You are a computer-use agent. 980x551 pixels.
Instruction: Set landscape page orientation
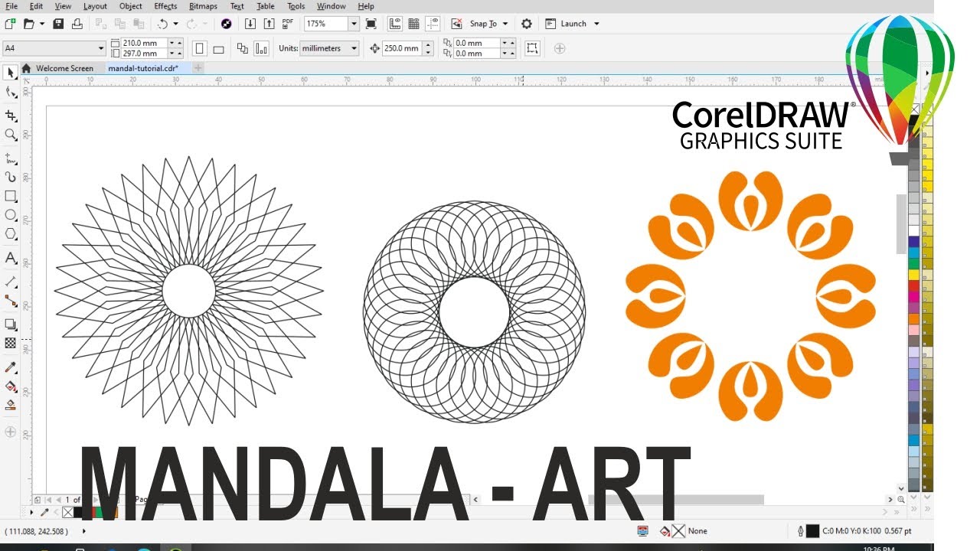[218, 48]
